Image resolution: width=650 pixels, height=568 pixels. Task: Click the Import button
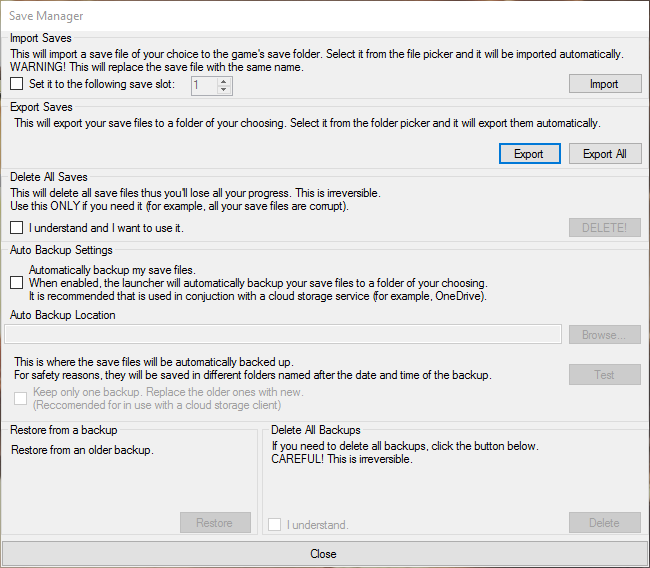click(605, 84)
